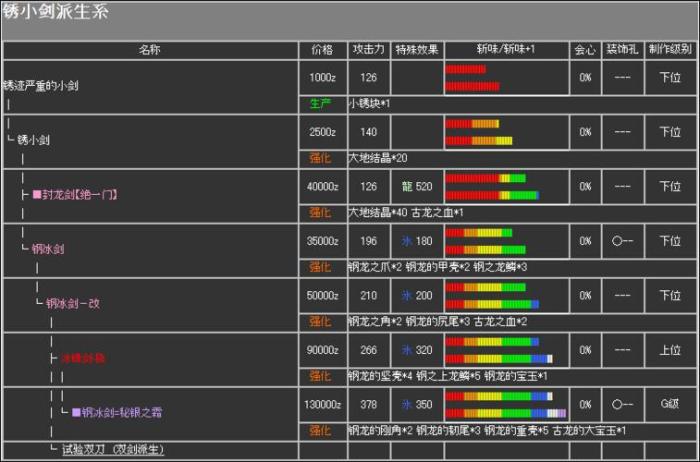Image resolution: width=700 pixels, height=462 pixels.
Task: Click the 钢龙之角*2 materials line
Action: click(x=438, y=322)
